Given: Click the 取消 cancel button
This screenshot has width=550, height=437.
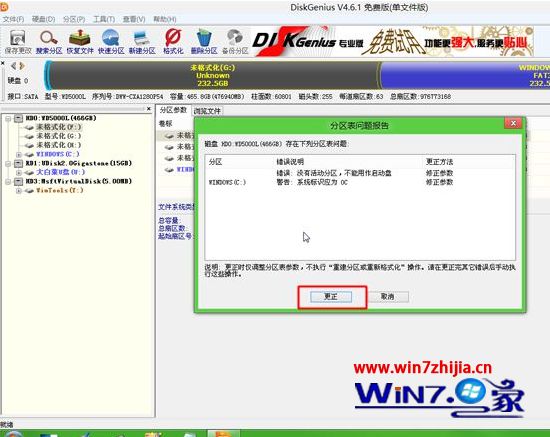Looking at the screenshot, I should tap(387, 297).
